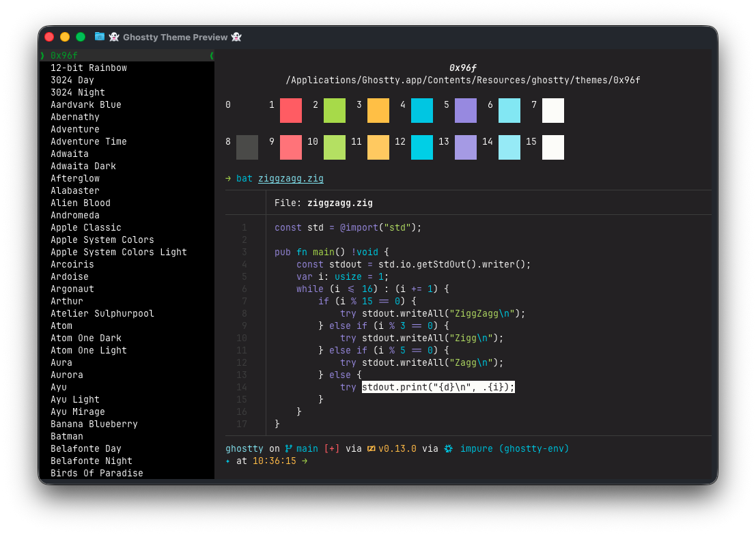Screen dimensions: 756x535
Task: Select the Adwaita Dark theme
Action: coord(83,167)
